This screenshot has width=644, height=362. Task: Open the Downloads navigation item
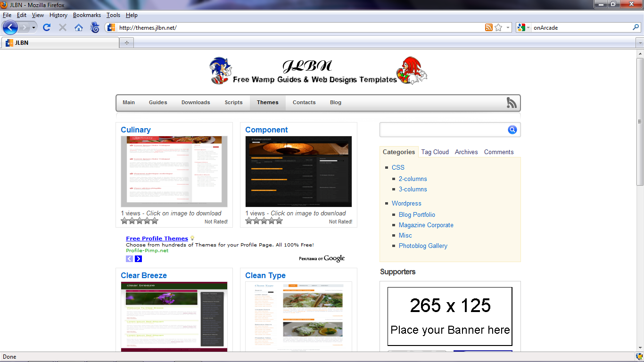click(x=196, y=102)
